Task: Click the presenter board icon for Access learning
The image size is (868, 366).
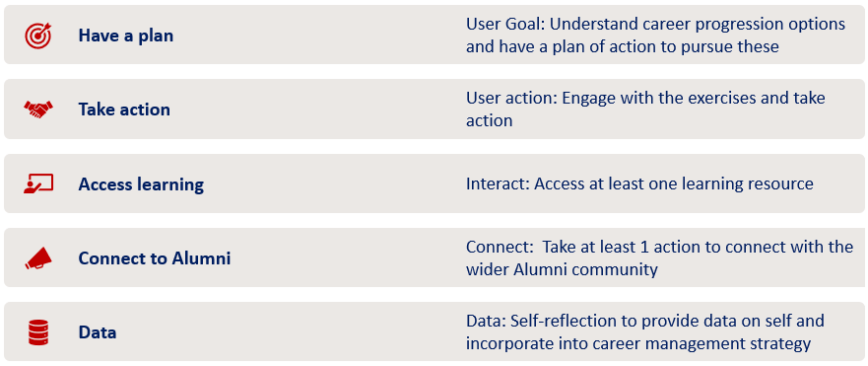Action: click(x=38, y=183)
